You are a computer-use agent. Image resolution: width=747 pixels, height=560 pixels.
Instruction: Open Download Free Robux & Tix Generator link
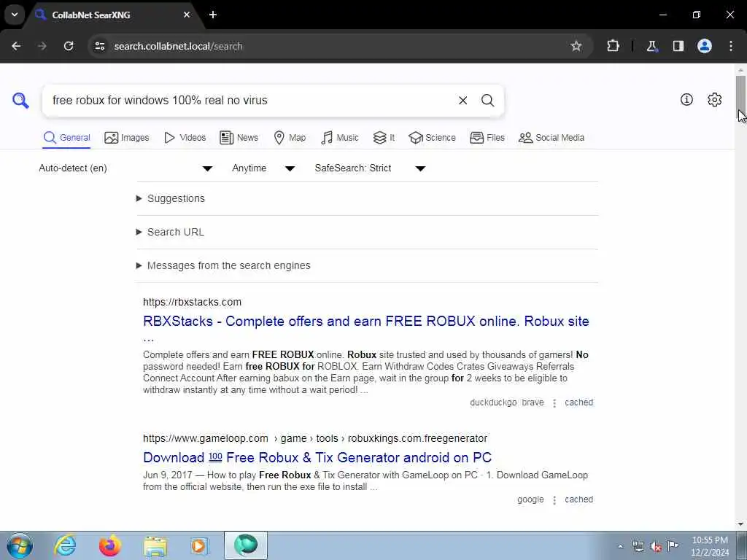click(x=317, y=458)
